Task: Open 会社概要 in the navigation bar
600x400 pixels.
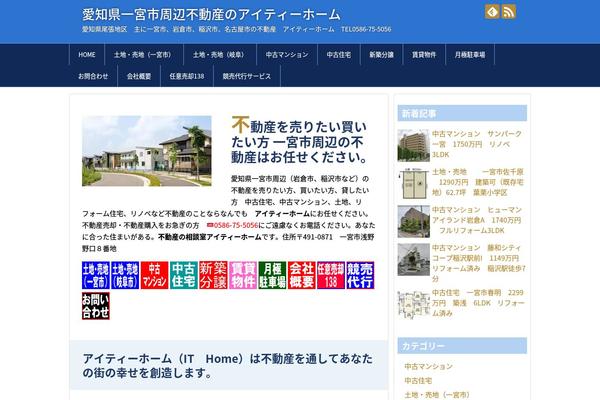Action: point(139,76)
